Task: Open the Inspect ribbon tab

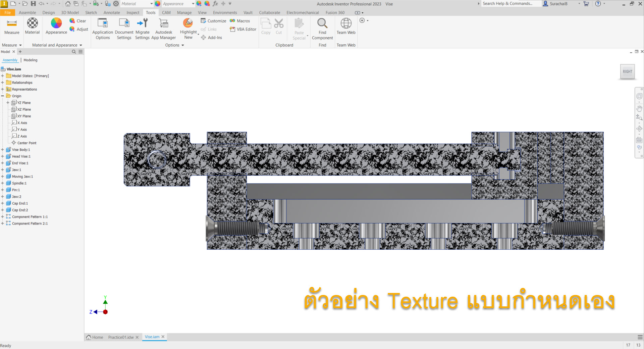Action: [x=133, y=12]
